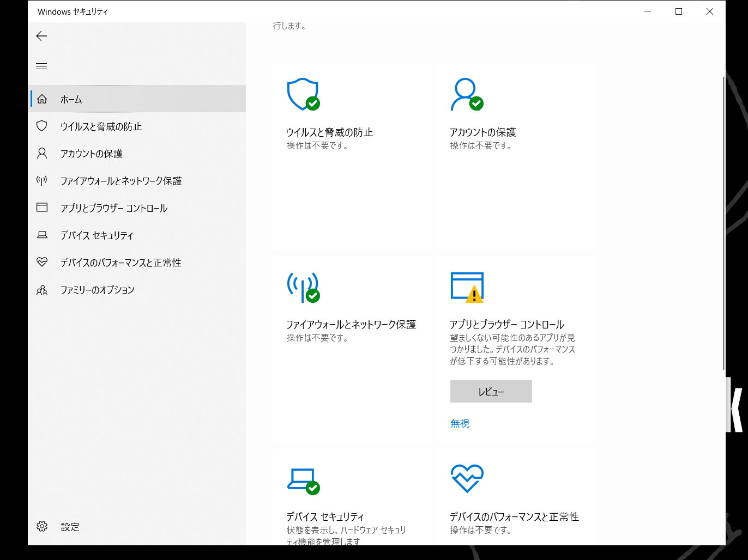Select デバイス セキュリティ in the sidebar

point(96,235)
